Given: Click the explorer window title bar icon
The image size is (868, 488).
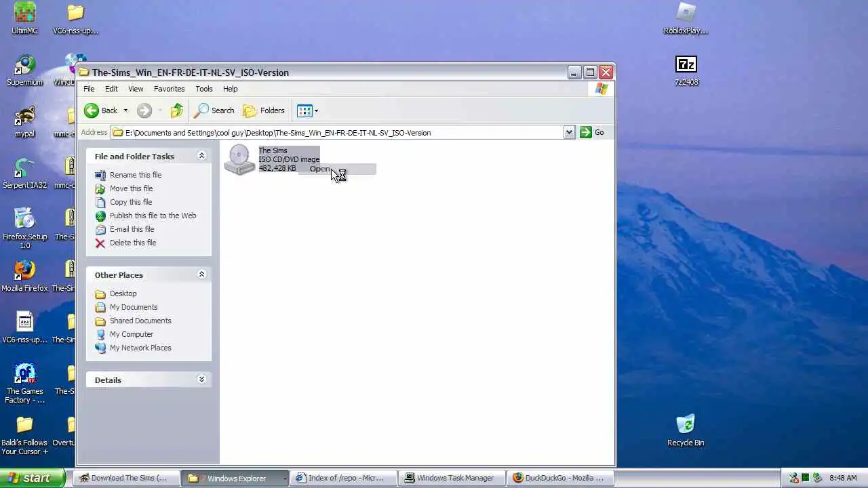Looking at the screenshot, I should pos(84,72).
